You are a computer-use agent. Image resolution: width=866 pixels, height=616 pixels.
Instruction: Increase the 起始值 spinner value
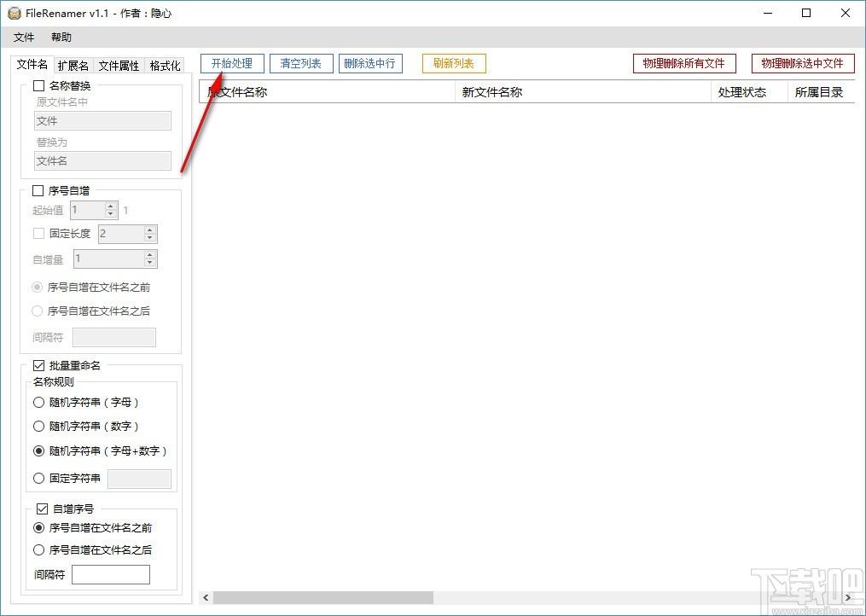[x=111, y=206]
